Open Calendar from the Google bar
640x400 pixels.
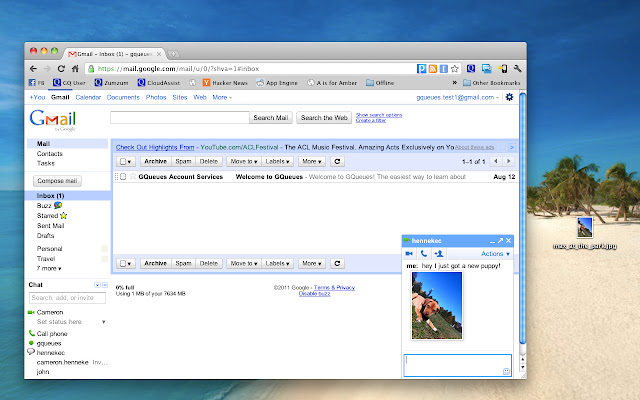pyautogui.click(x=87, y=97)
